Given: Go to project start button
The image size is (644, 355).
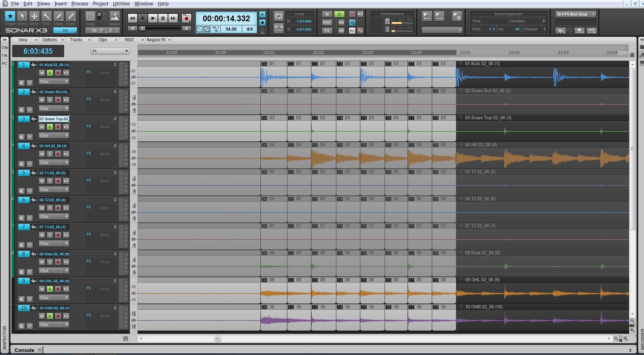Looking at the screenshot, I should (x=133, y=29).
